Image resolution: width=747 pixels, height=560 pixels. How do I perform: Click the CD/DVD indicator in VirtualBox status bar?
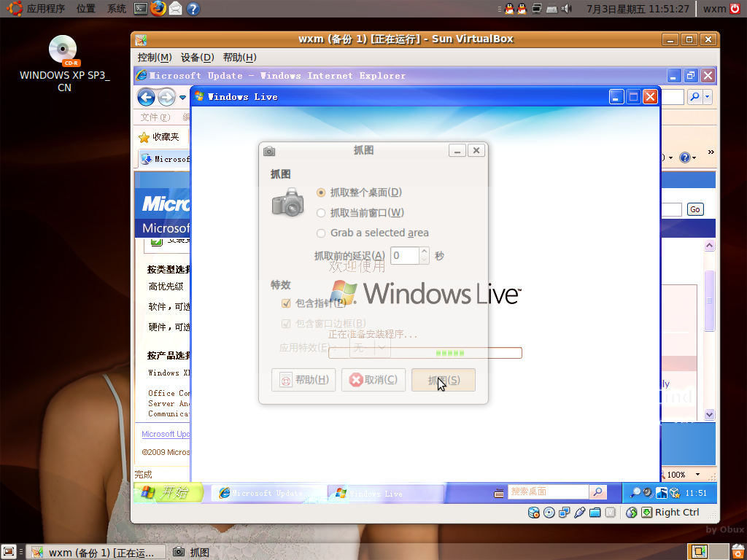549,513
